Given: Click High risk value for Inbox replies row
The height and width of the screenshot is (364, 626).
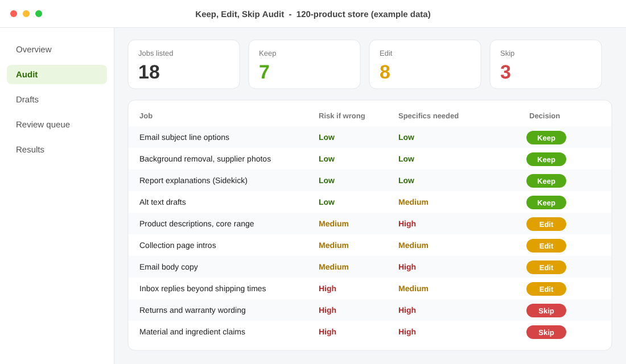Looking at the screenshot, I should coord(327,288).
